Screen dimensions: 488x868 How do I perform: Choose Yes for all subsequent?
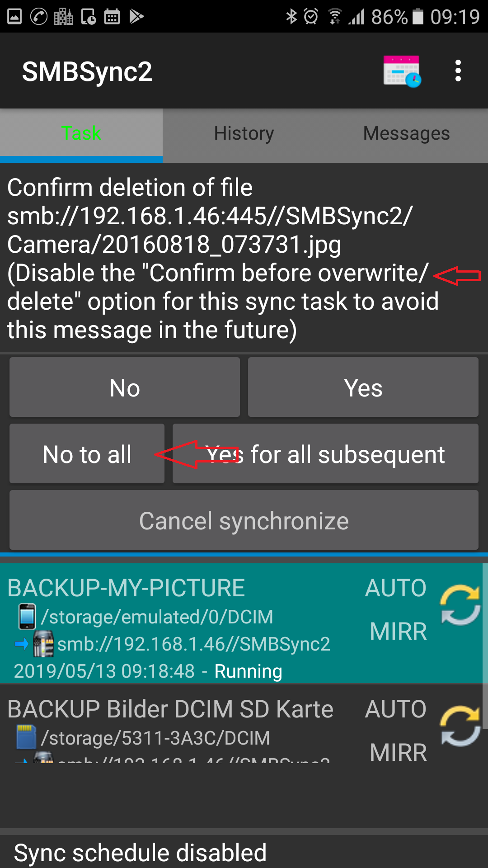point(325,454)
